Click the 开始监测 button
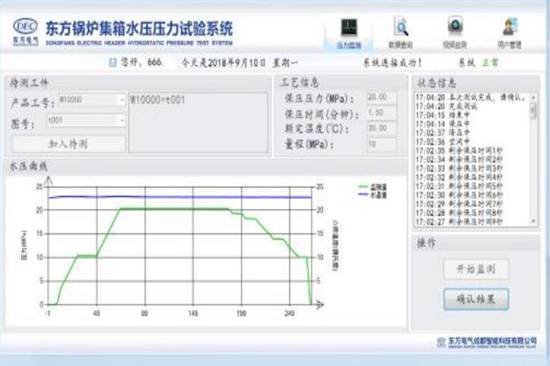The width and height of the screenshot is (550, 366). (x=476, y=269)
